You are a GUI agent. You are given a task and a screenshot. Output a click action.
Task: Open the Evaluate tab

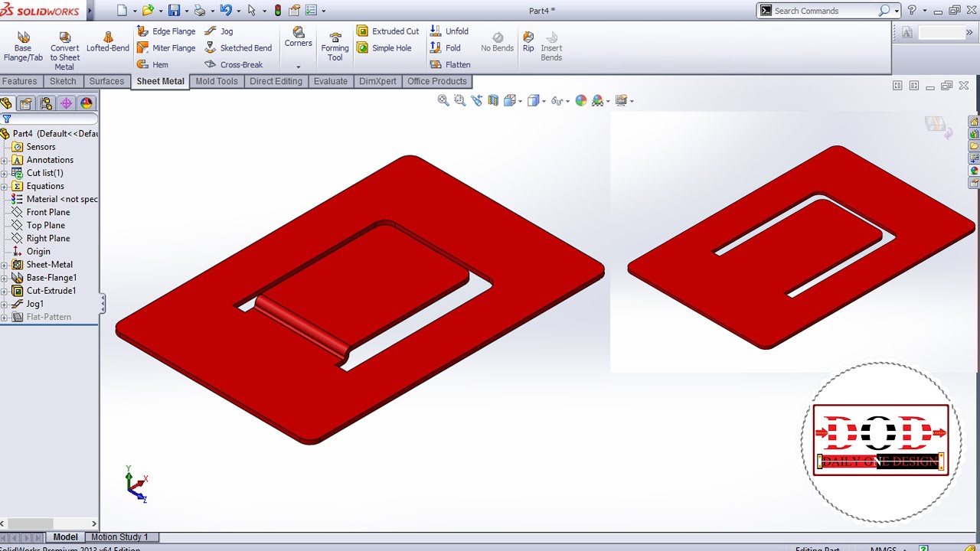[331, 81]
